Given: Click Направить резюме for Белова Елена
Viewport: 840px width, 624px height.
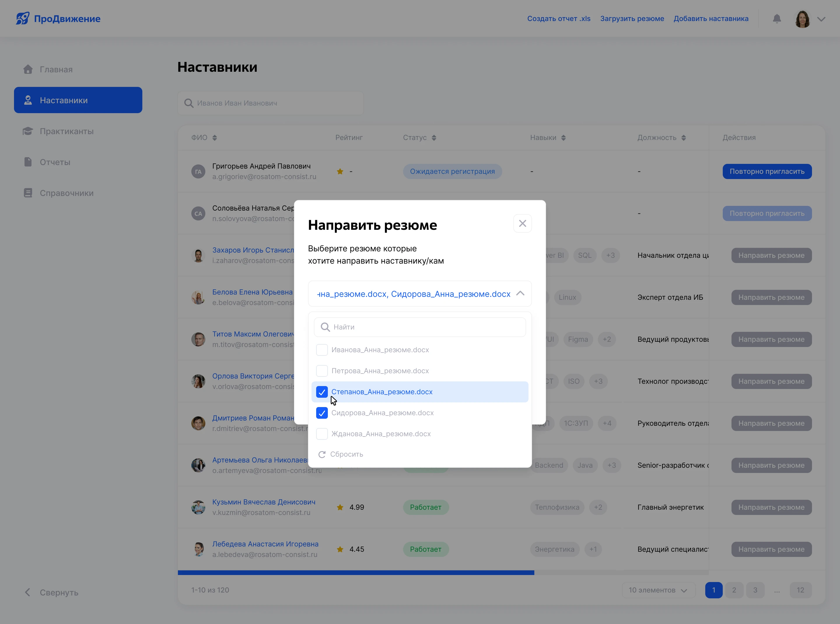Looking at the screenshot, I should [771, 297].
